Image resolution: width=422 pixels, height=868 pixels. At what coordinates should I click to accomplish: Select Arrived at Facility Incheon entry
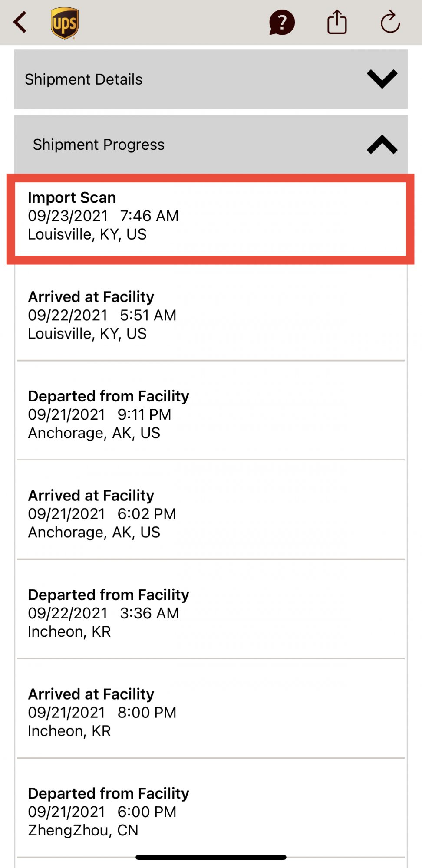(x=211, y=713)
